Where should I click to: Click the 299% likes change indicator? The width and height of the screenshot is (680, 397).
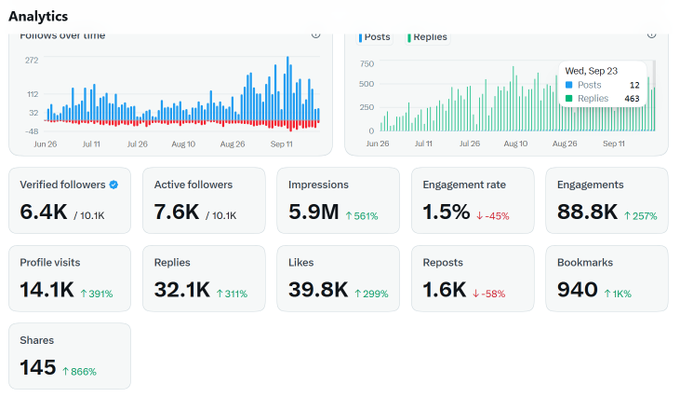coord(371,294)
